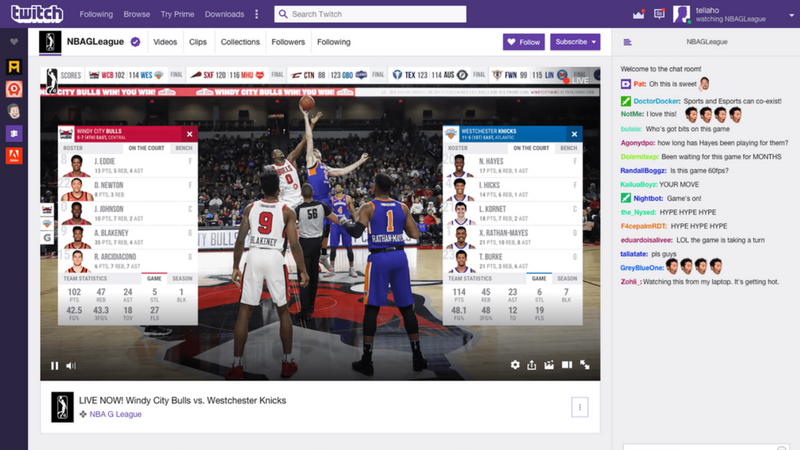
Task: Toggle Season stats in Knicks panel
Action: pos(567,279)
